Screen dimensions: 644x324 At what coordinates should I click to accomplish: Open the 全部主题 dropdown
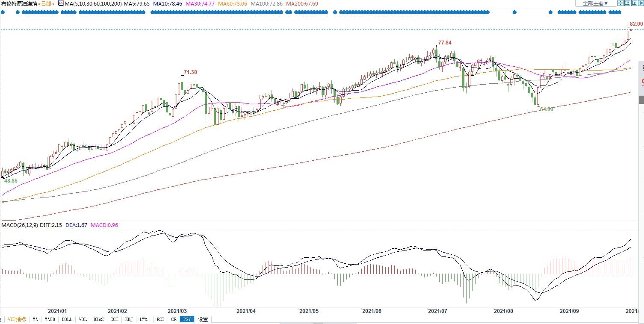point(596,3)
